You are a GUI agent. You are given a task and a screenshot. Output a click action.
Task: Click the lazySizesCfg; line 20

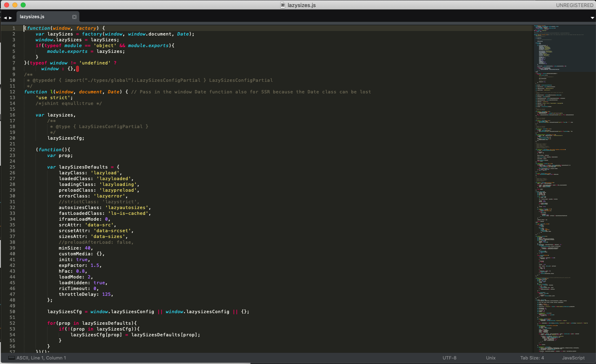coord(66,138)
